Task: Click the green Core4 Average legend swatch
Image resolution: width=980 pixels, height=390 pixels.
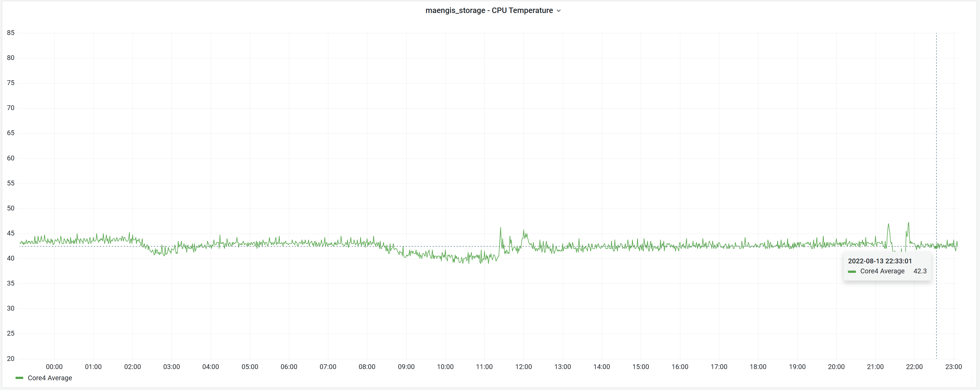Action: point(20,378)
